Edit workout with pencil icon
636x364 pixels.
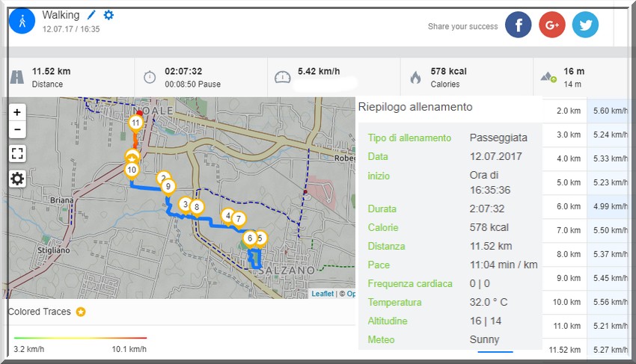[92, 15]
